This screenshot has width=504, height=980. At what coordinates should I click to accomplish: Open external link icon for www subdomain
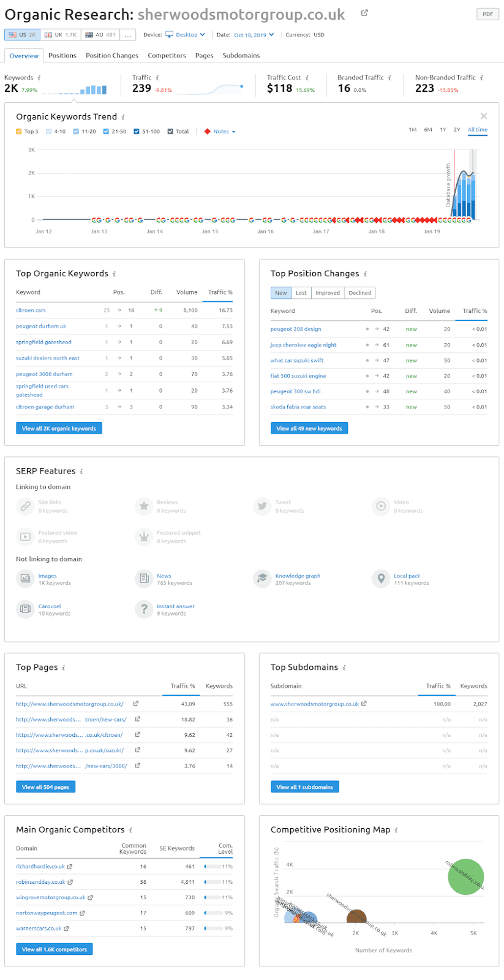(x=364, y=704)
